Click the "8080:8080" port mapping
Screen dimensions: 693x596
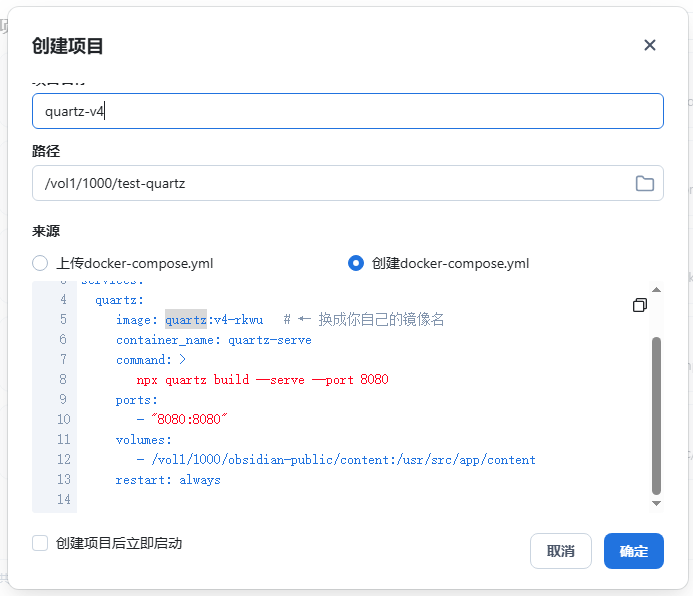click(x=189, y=419)
